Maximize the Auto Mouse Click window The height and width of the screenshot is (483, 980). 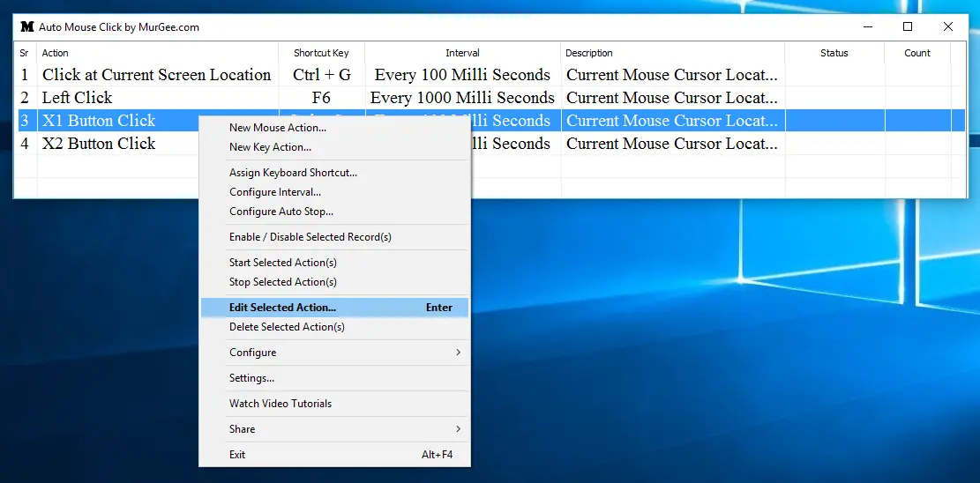(x=908, y=26)
